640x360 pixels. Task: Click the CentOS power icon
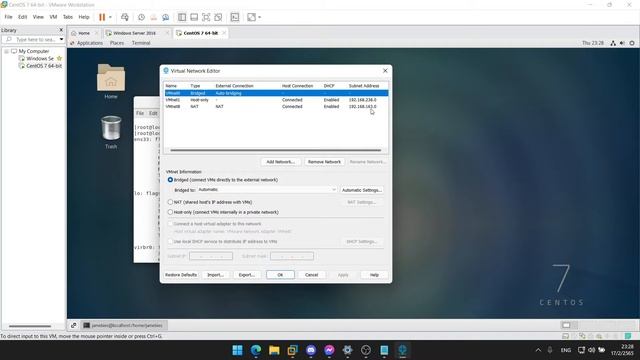click(632, 43)
